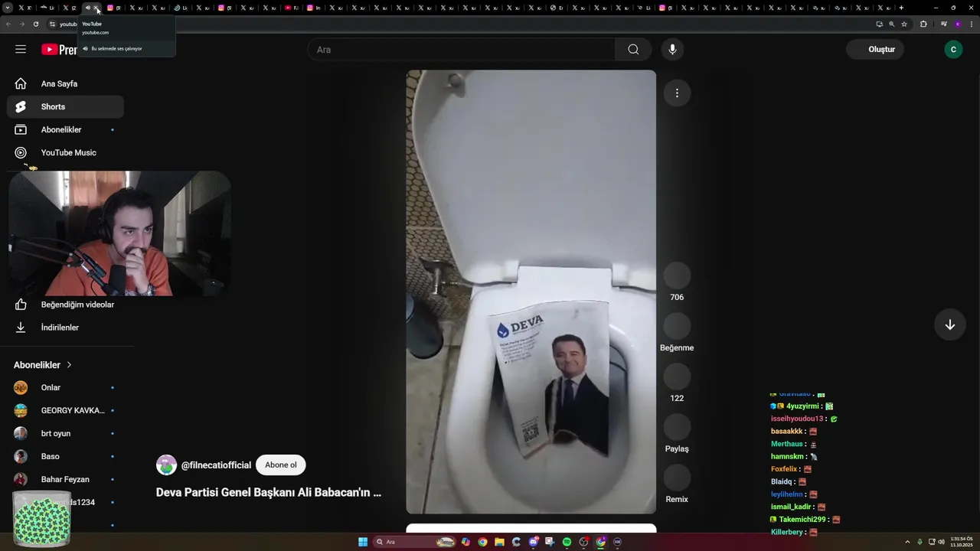Focus the Ara search field
This screenshot has height=551, width=980.
click(x=461, y=49)
